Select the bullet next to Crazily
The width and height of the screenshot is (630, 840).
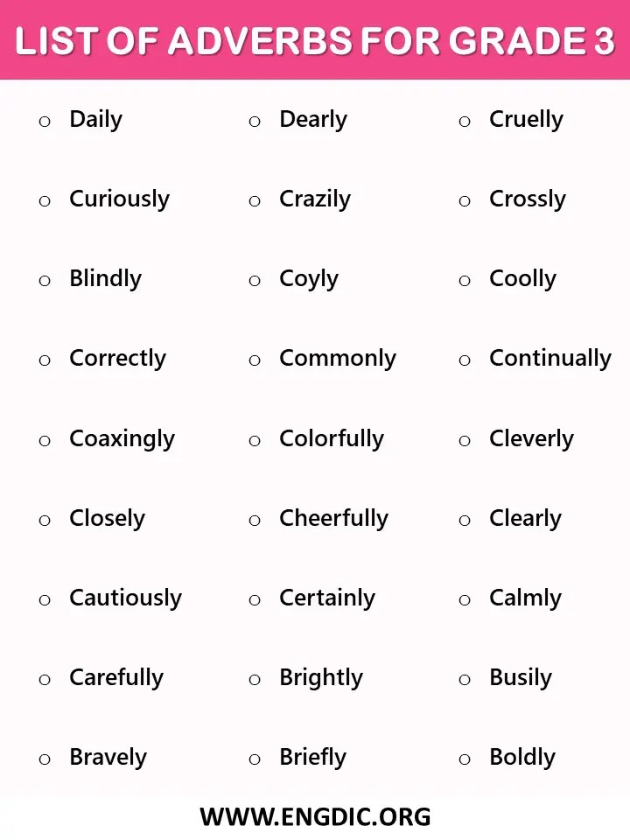(x=255, y=201)
